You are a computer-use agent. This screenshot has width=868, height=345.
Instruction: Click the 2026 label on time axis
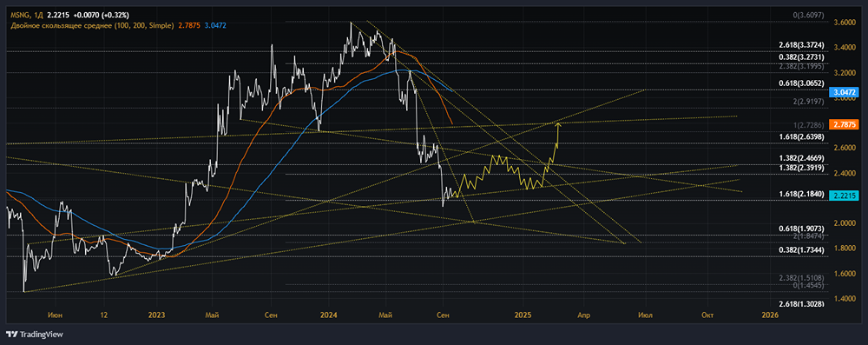(x=770, y=315)
